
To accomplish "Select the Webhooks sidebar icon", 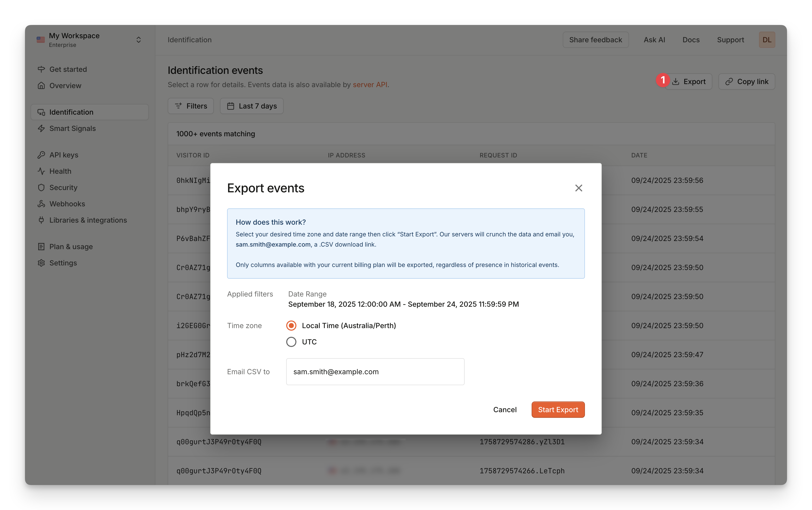I will (41, 204).
